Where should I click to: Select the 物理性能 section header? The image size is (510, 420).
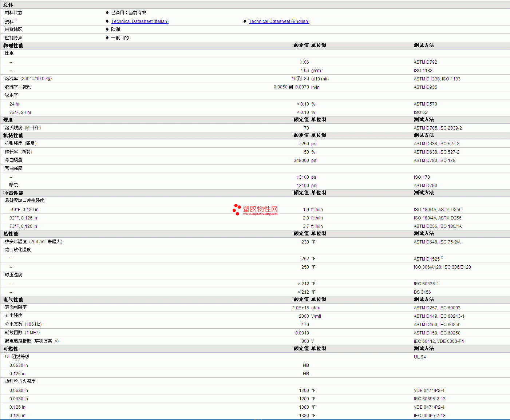[x=13, y=45]
